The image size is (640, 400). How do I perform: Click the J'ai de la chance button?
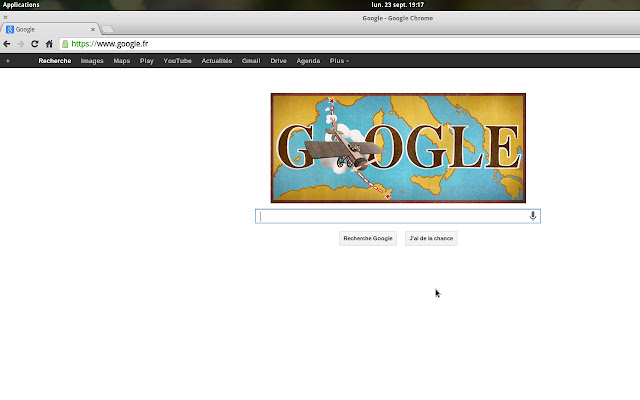coord(431,238)
